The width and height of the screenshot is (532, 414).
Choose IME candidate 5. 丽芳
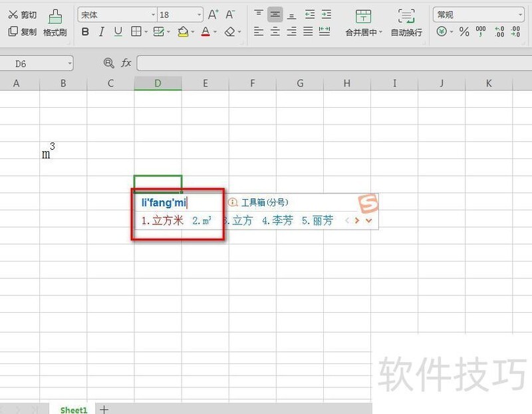[317, 220]
